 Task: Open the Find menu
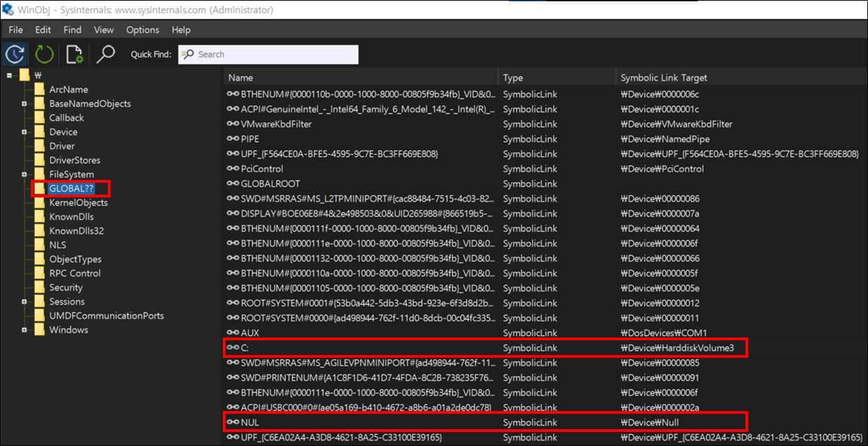[x=72, y=30]
